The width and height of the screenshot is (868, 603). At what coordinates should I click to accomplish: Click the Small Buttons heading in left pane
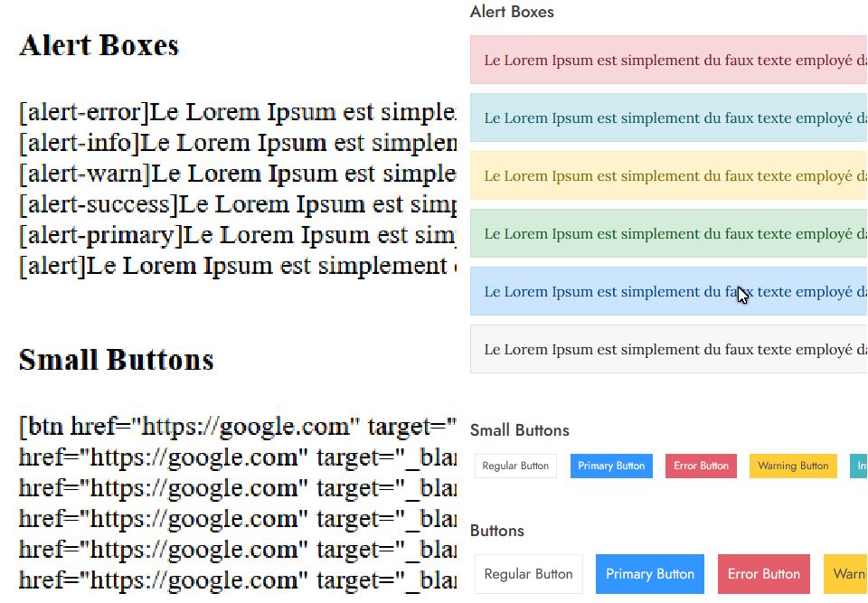[117, 360]
